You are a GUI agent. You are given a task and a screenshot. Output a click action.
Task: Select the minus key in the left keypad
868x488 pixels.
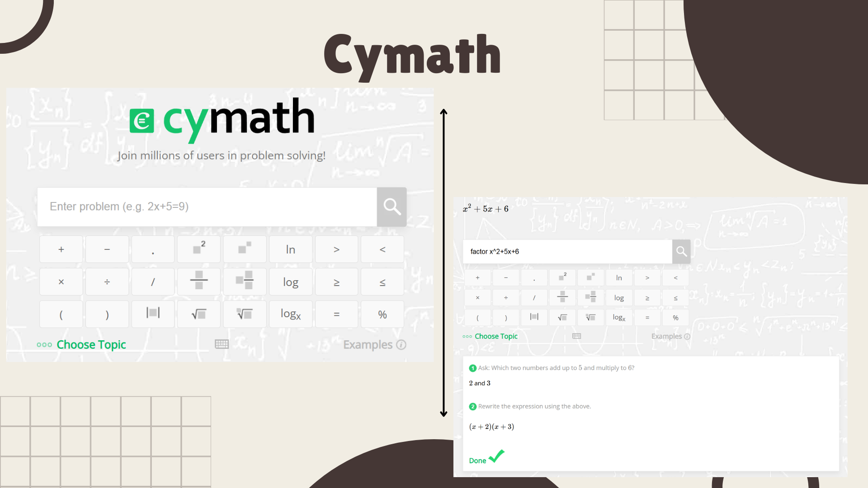point(107,249)
